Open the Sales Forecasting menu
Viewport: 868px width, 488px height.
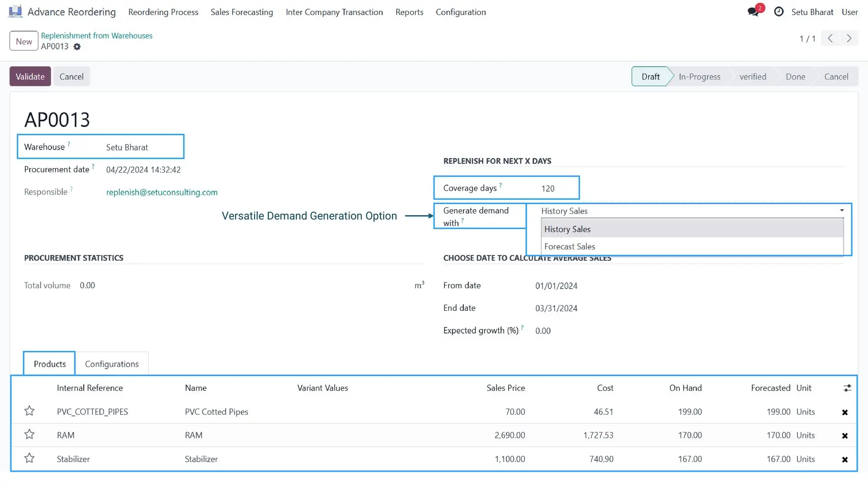click(242, 12)
